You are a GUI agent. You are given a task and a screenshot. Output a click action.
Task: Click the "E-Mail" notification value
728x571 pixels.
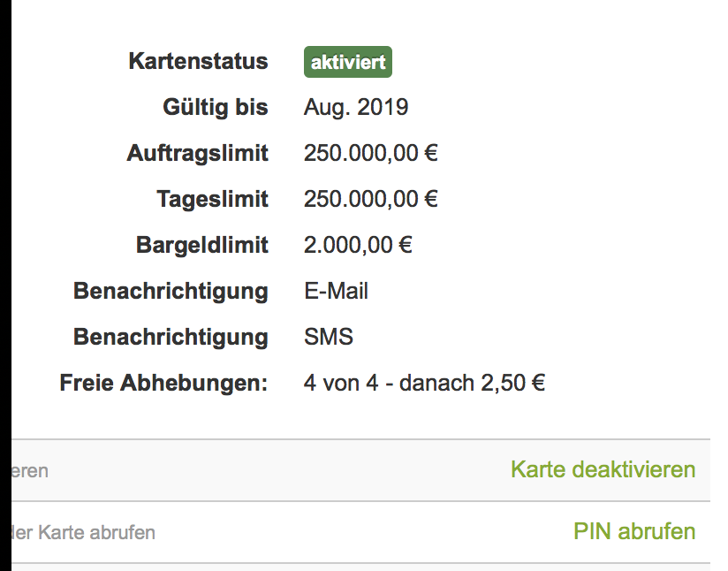336,291
